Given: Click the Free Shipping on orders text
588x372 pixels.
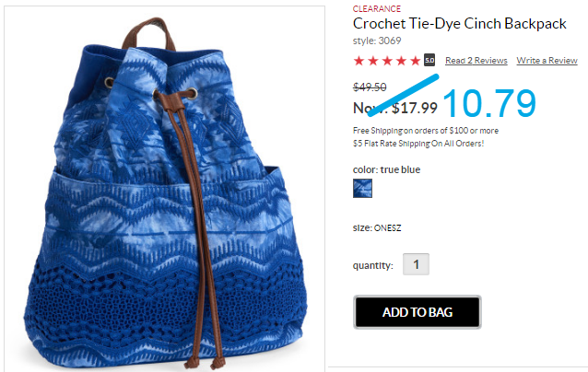Looking at the screenshot, I should [426, 131].
